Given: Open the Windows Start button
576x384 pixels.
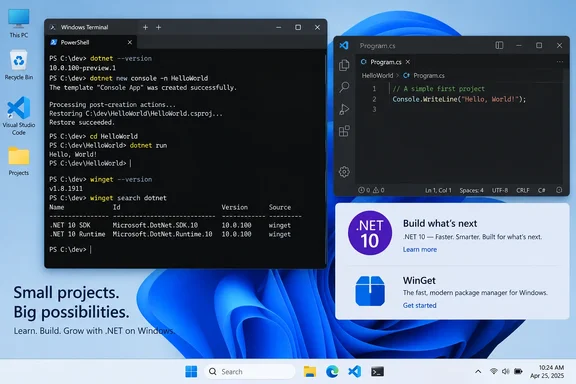Looking at the screenshot, I should click(x=191, y=372).
